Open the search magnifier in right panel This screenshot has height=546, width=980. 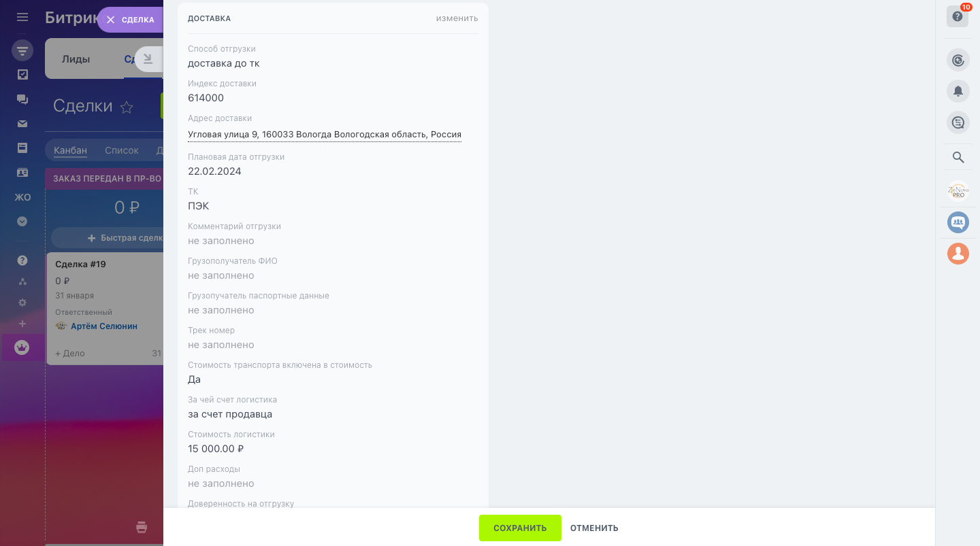958,158
